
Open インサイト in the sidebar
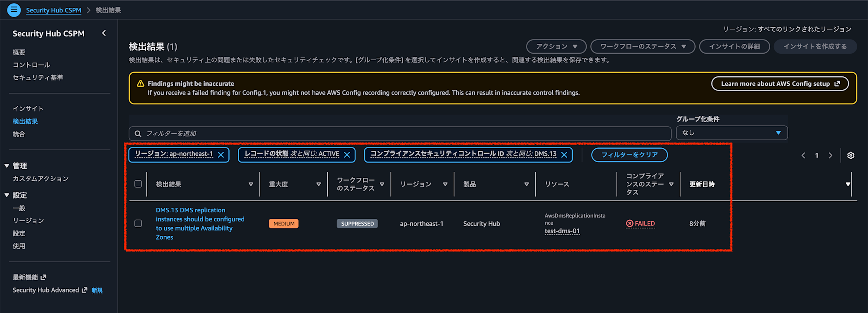[28, 108]
